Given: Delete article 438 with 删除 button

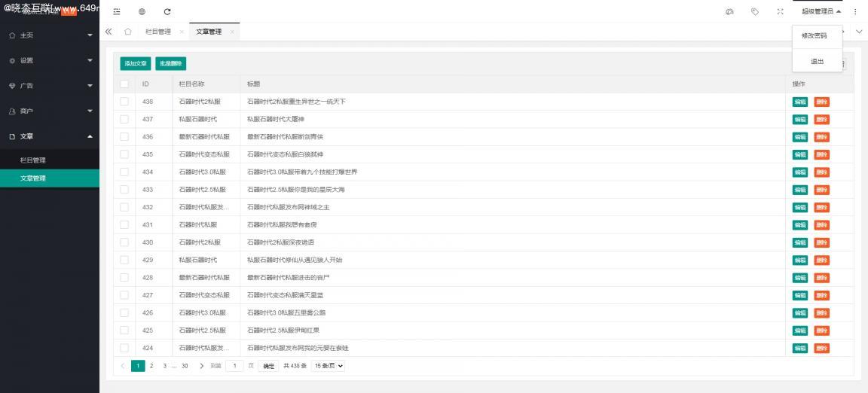Looking at the screenshot, I should pyautogui.click(x=821, y=102).
